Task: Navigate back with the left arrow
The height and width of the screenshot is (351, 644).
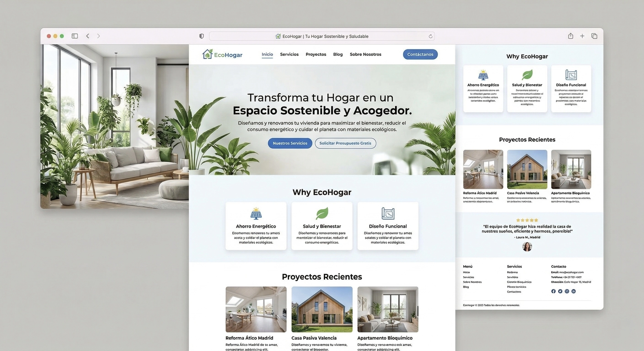Action: pos(88,36)
